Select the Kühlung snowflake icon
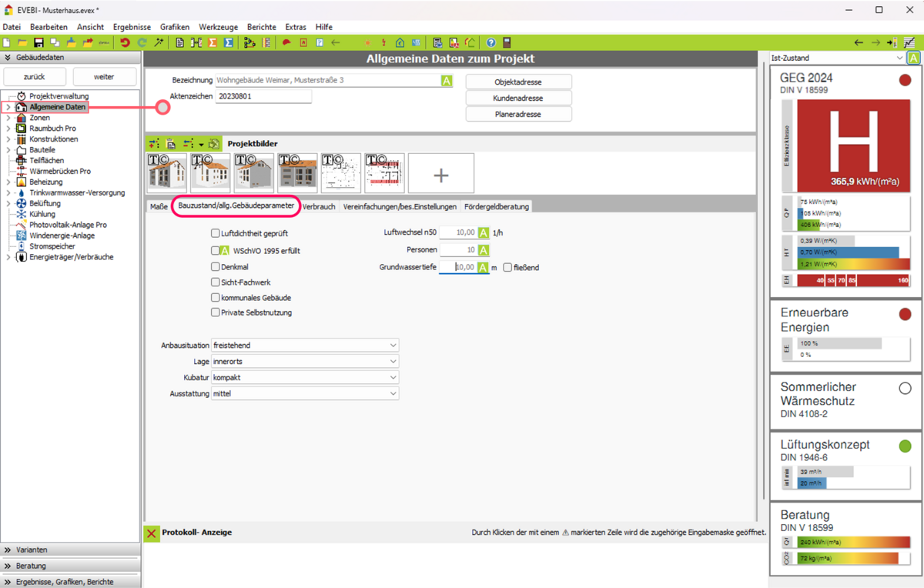924x588 pixels. coord(22,214)
